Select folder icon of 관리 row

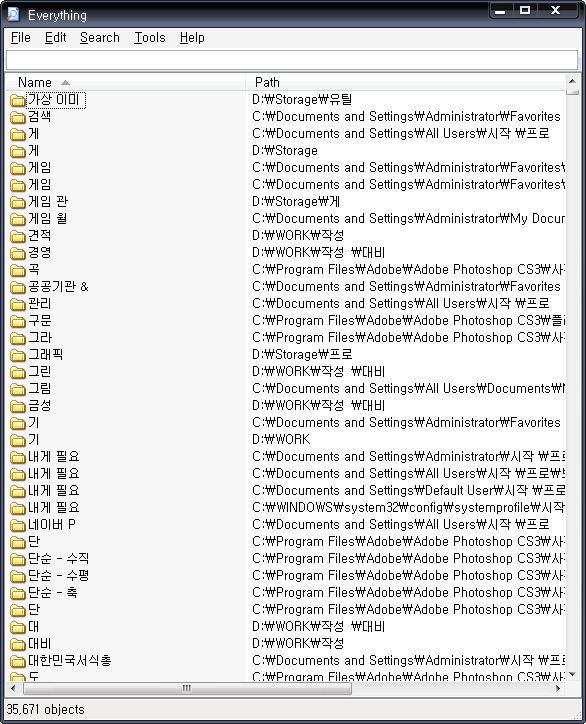18,304
